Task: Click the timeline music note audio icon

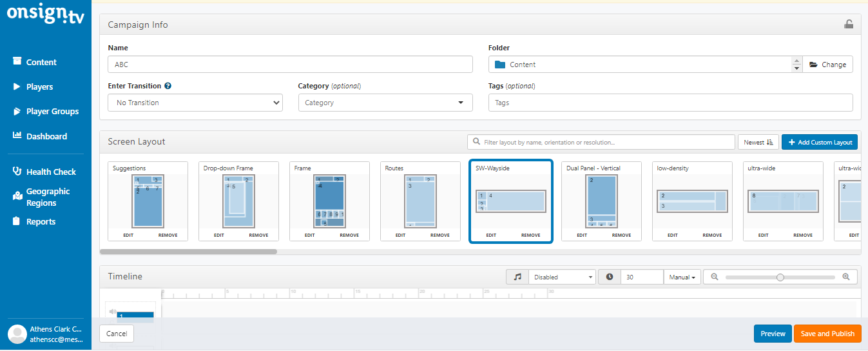Action: [517, 277]
